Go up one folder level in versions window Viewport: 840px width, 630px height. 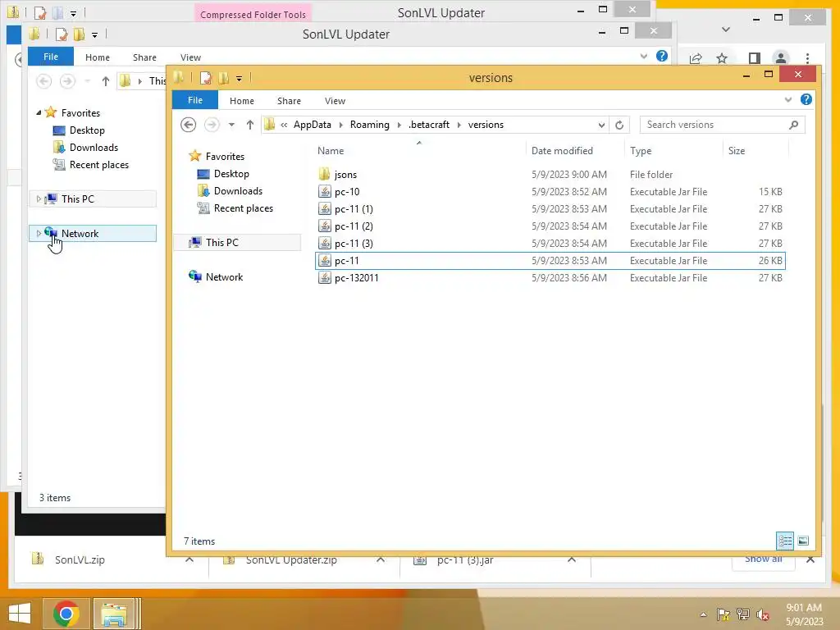(249, 125)
